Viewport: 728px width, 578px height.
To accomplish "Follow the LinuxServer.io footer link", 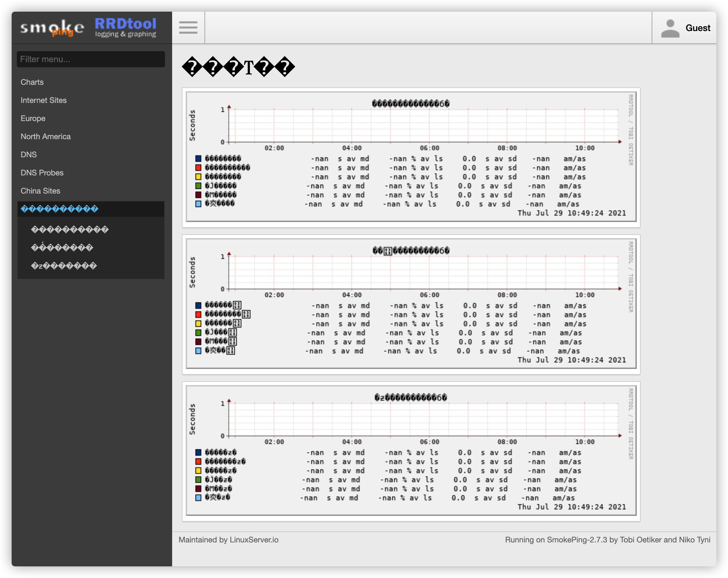I will tap(254, 540).
